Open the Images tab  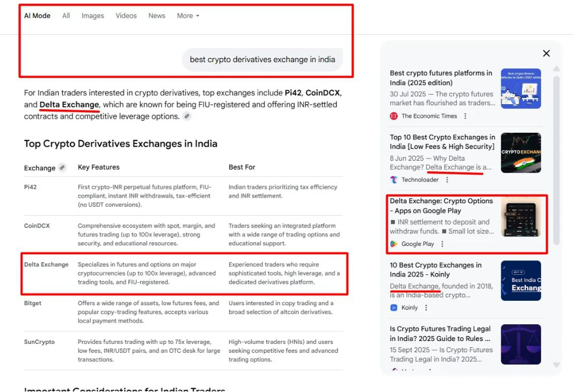pyautogui.click(x=92, y=16)
